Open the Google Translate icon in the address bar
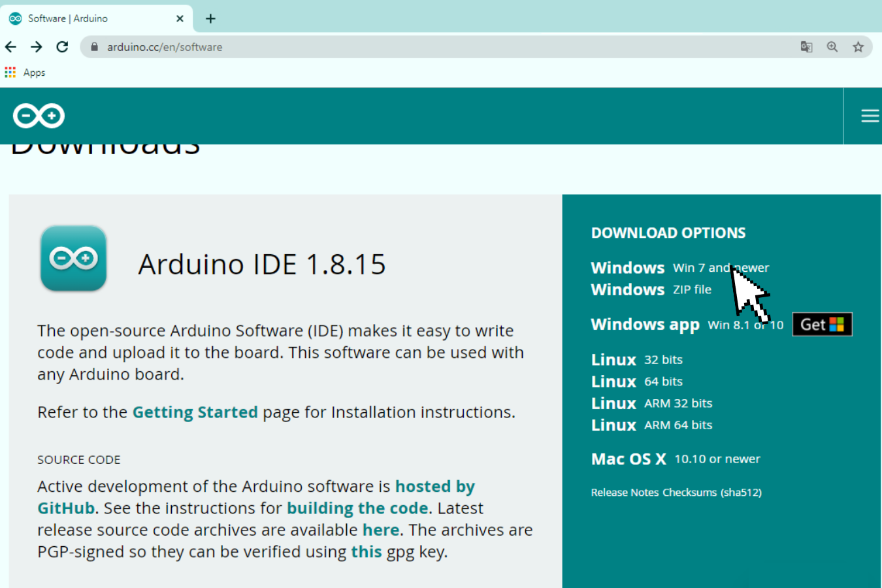Image resolution: width=882 pixels, height=588 pixels. pos(806,46)
